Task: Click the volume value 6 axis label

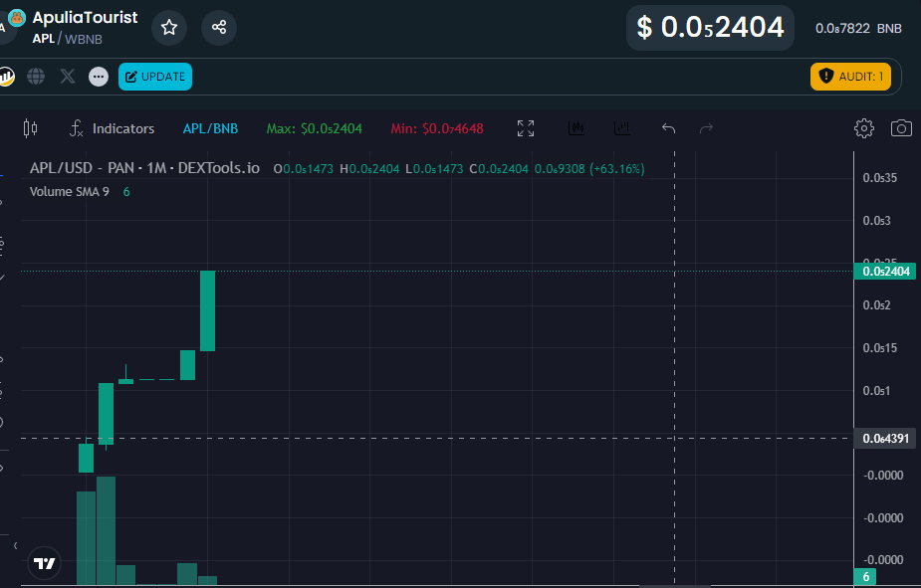Action: click(x=865, y=577)
